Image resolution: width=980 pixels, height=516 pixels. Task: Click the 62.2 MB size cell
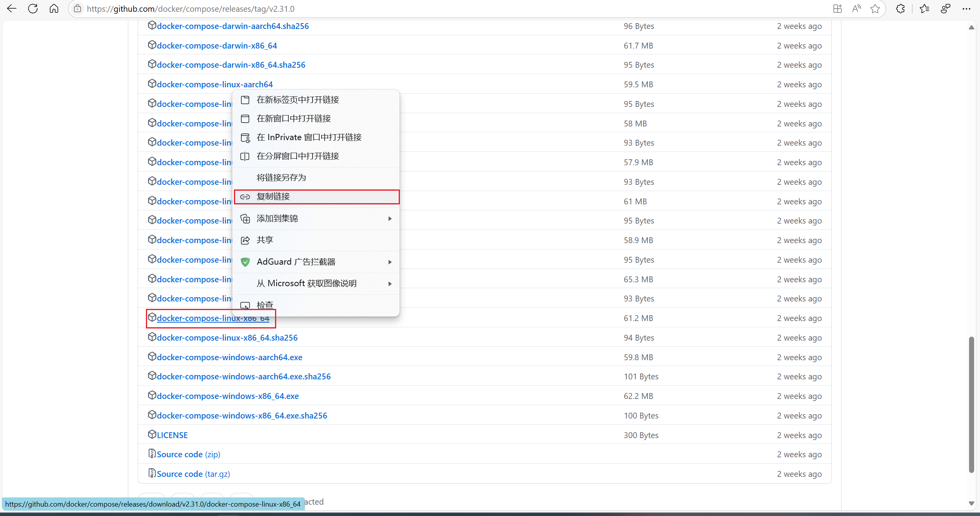(x=638, y=396)
